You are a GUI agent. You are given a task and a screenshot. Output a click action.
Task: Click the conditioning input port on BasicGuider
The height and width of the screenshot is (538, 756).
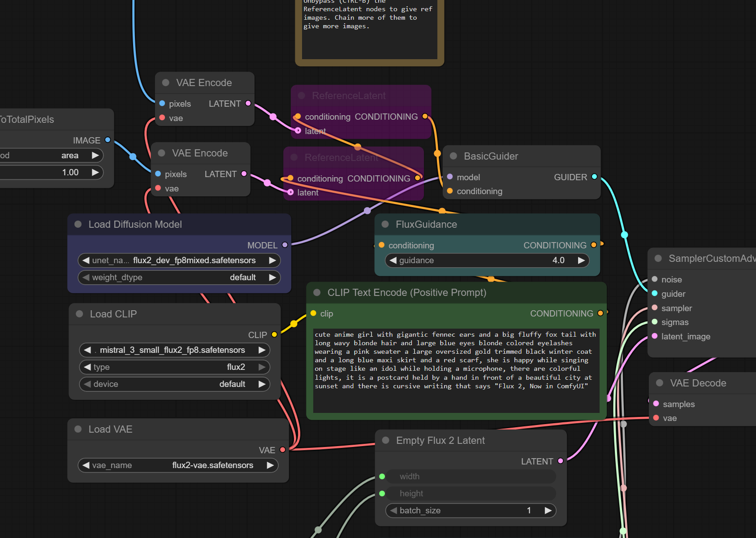tap(450, 191)
